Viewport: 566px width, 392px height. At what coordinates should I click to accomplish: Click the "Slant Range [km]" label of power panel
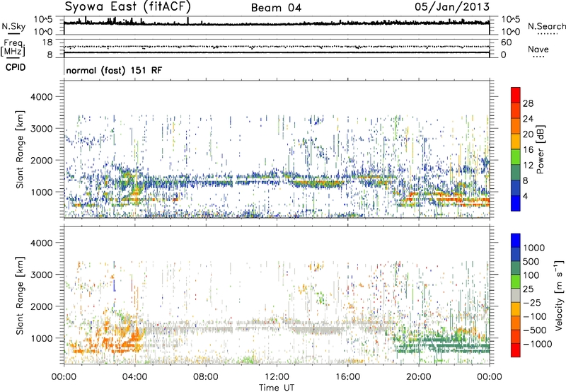(20, 149)
